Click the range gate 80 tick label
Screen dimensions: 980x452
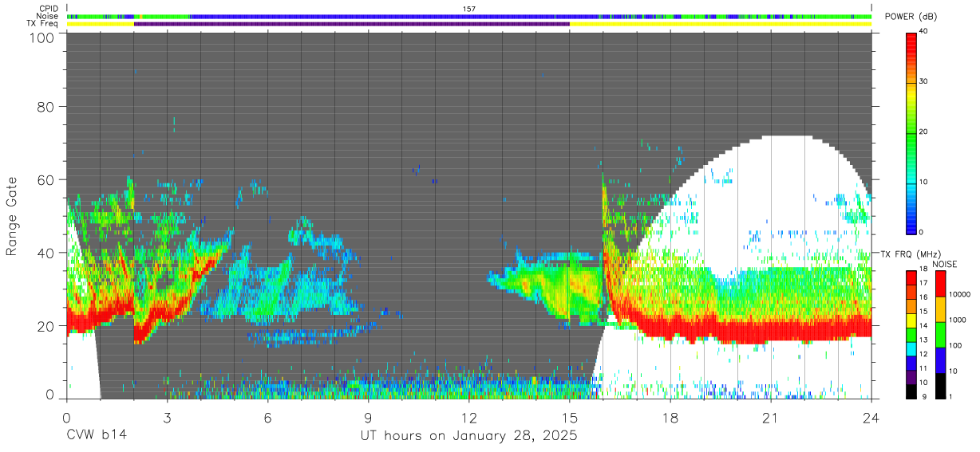click(44, 106)
